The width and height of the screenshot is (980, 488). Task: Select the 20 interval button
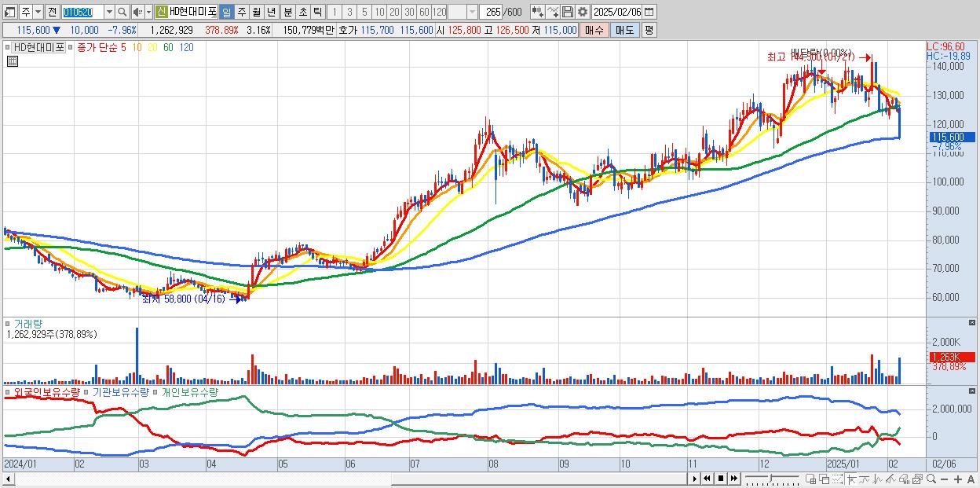pyautogui.click(x=394, y=12)
